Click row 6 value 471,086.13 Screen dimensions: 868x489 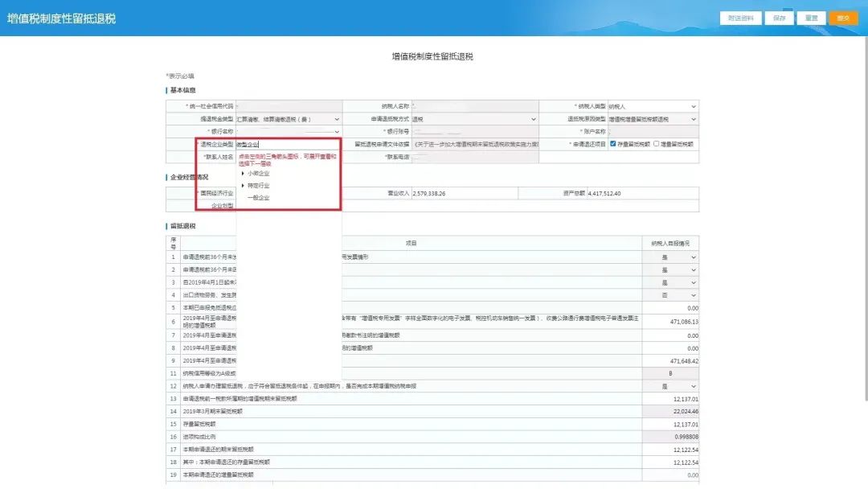pyautogui.click(x=684, y=321)
